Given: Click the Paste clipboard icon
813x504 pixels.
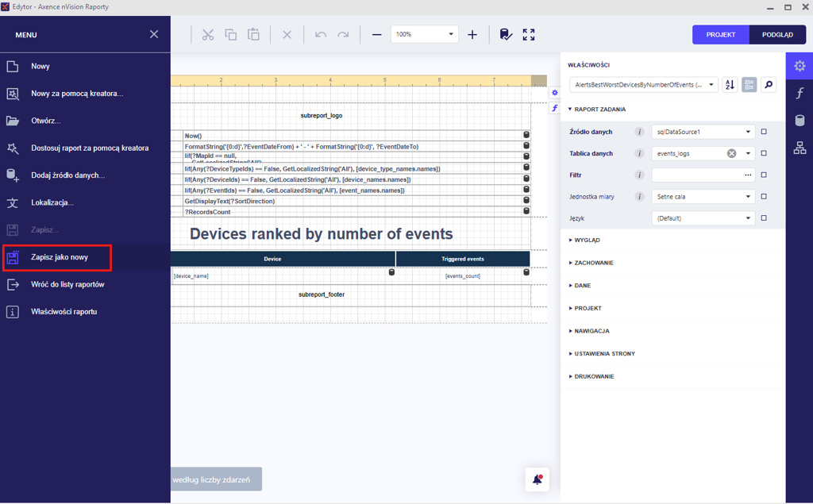Looking at the screenshot, I should coord(253,35).
